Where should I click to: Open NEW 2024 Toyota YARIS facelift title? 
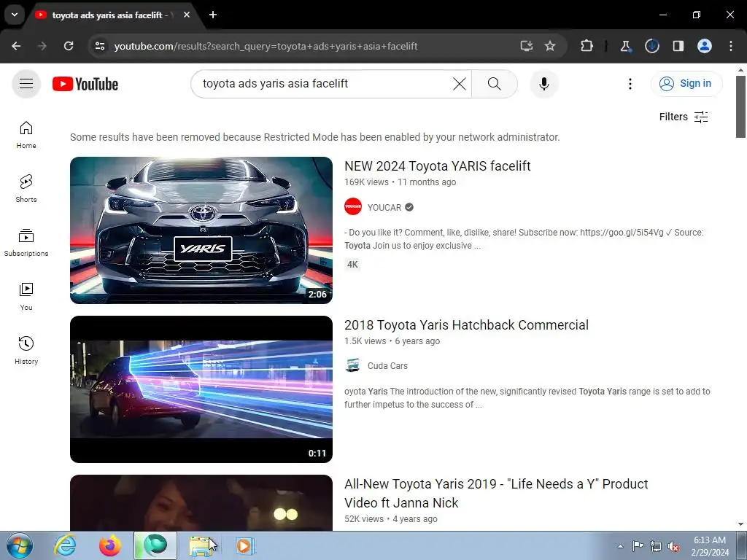coord(438,166)
